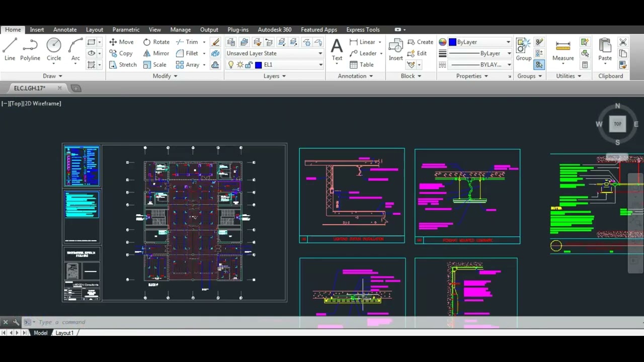The image size is (644, 362).
Task: Click TOP face of the ViewCube
Action: click(617, 124)
